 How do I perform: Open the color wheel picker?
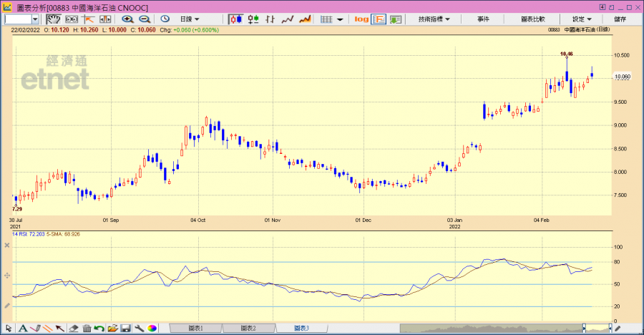(152, 329)
